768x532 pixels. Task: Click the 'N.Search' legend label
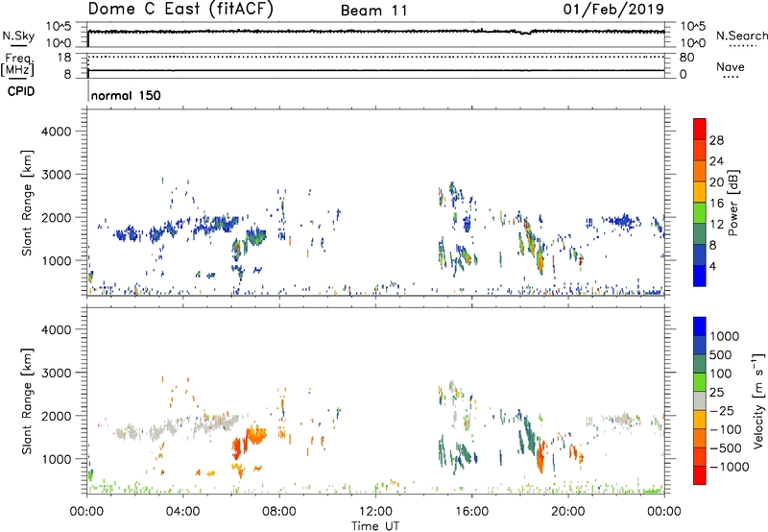[x=741, y=36]
